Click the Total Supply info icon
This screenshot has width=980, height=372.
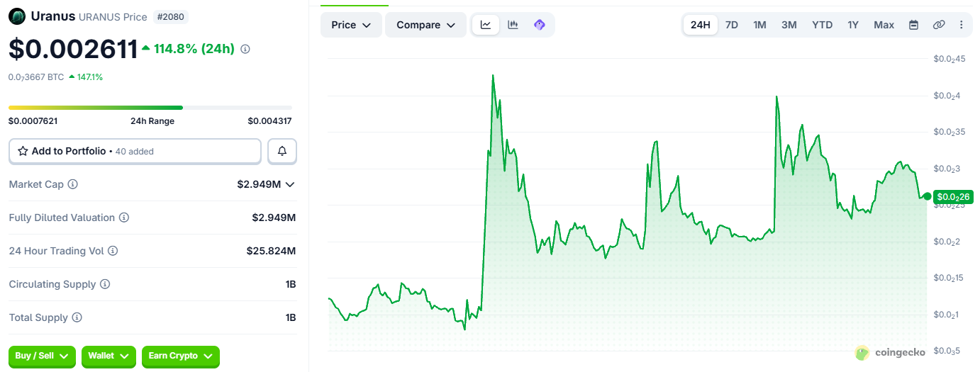pyautogui.click(x=77, y=317)
